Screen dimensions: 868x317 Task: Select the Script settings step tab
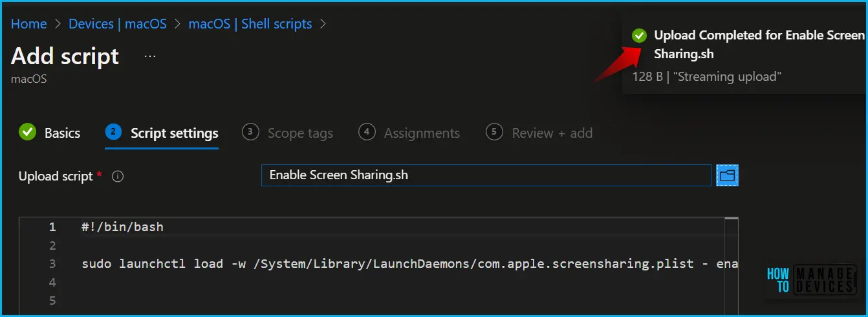tap(162, 133)
